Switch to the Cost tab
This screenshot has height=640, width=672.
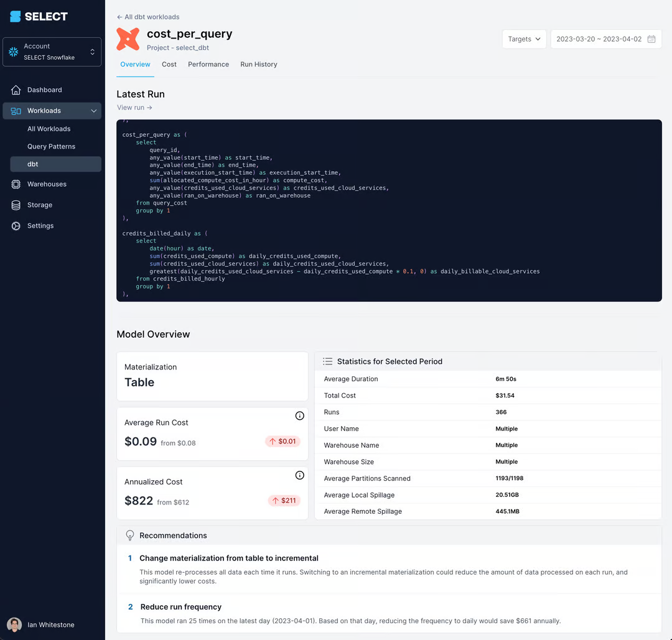point(169,64)
